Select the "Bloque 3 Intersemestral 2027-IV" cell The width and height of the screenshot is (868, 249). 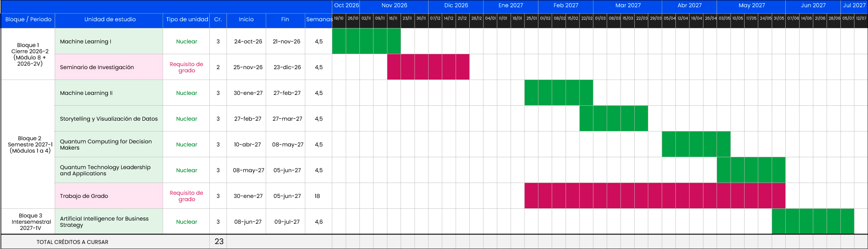click(x=28, y=221)
